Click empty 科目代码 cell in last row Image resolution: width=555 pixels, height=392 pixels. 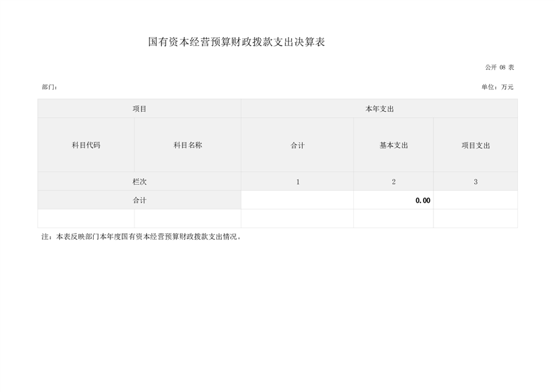[86, 218]
